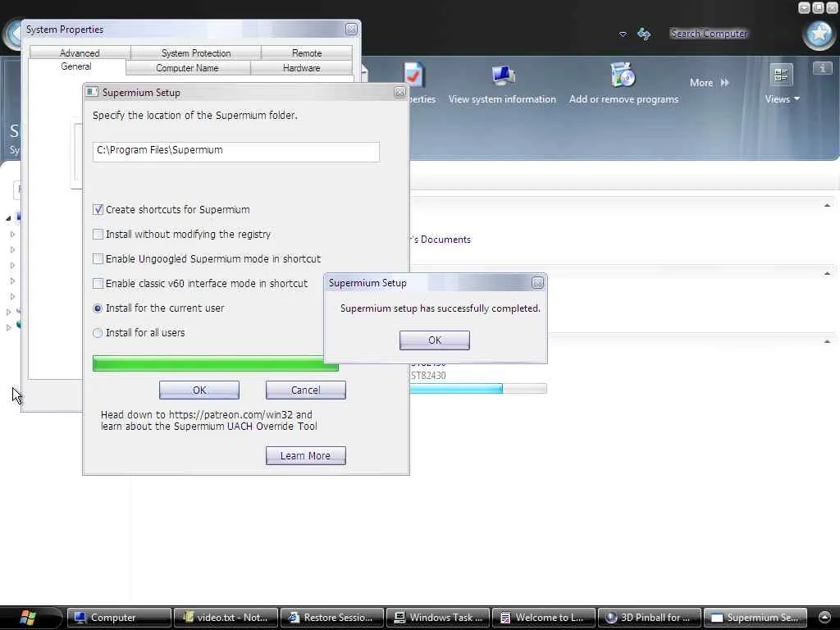Click the Views layout icon
840x630 pixels.
tap(781, 75)
